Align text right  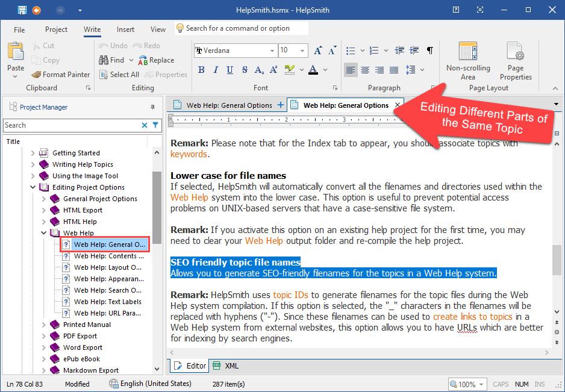pyautogui.click(x=379, y=70)
